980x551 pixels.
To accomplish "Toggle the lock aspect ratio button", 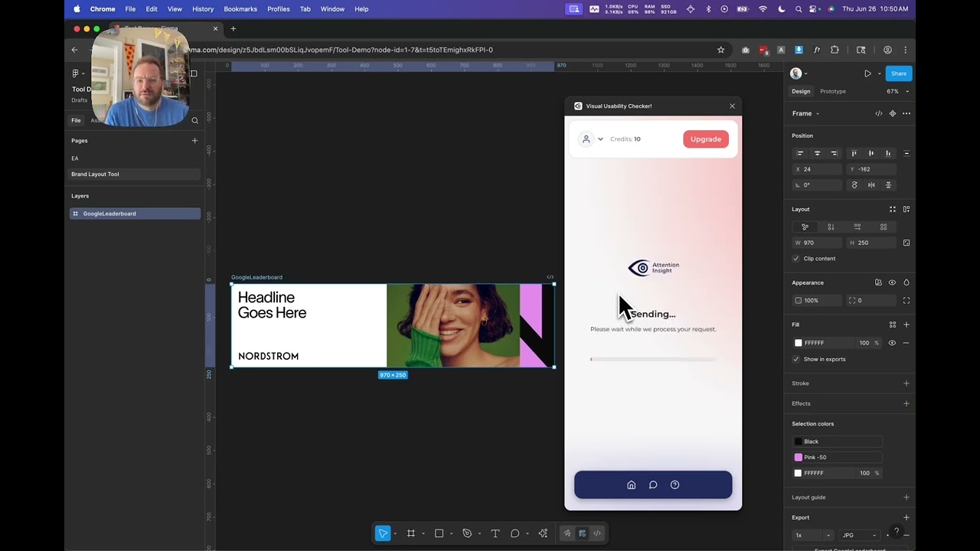I will pos(906,243).
